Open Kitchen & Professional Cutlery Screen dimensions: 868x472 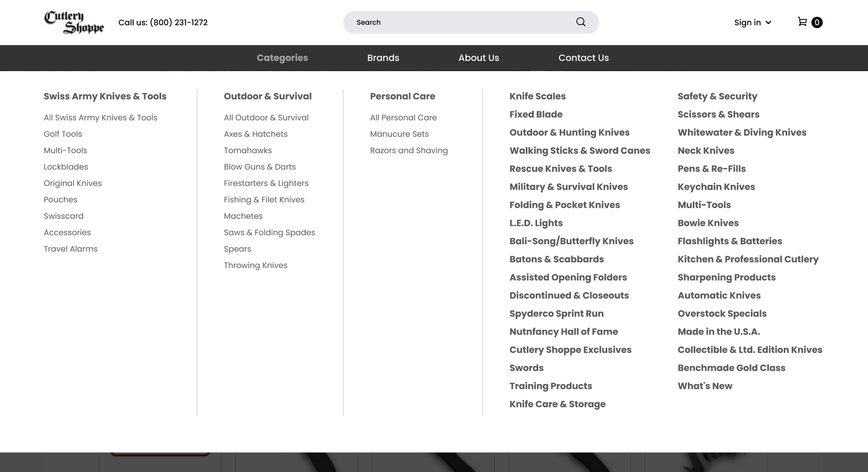(748, 259)
